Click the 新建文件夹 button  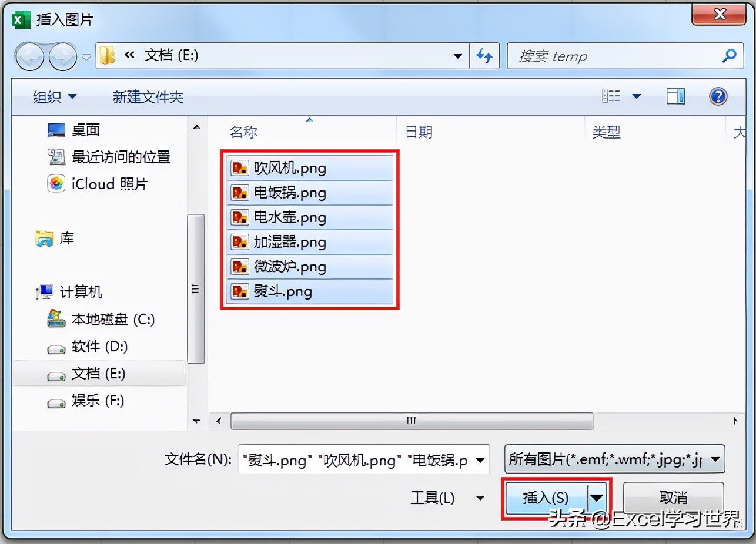148,97
